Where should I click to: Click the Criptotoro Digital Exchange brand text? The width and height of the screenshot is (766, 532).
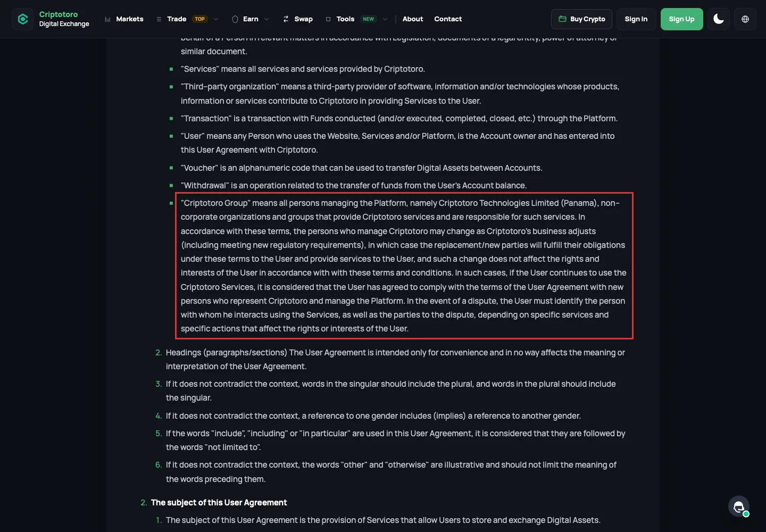coord(64,19)
